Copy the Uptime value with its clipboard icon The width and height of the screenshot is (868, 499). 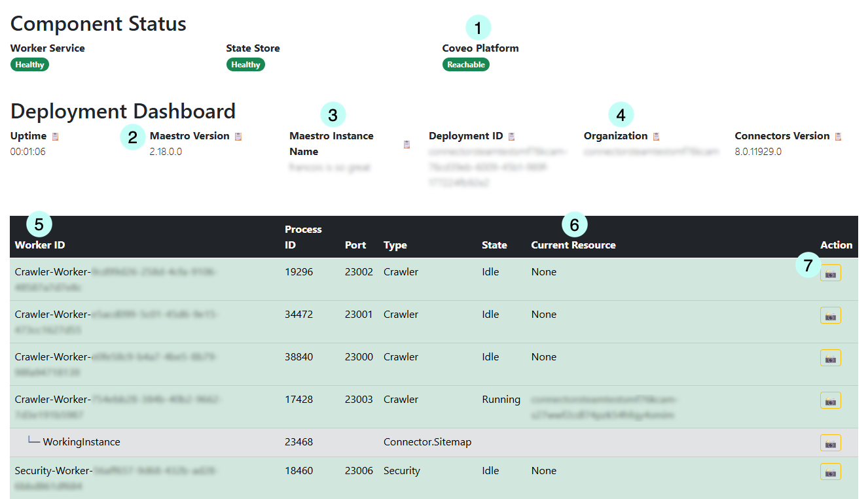(x=55, y=135)
